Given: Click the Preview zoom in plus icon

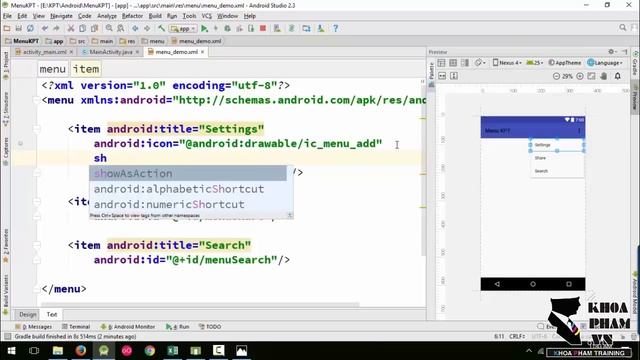Looking at the screenshot, I should (x=580, y=76).
